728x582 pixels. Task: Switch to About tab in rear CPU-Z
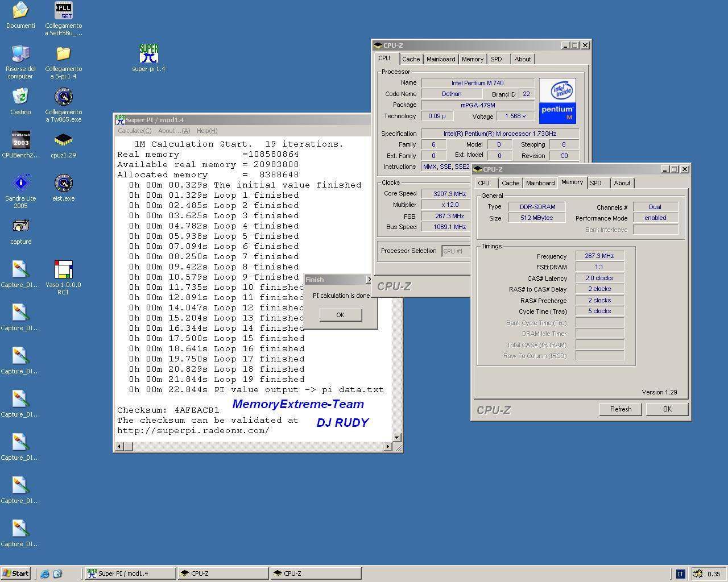(x=523, y=59)
